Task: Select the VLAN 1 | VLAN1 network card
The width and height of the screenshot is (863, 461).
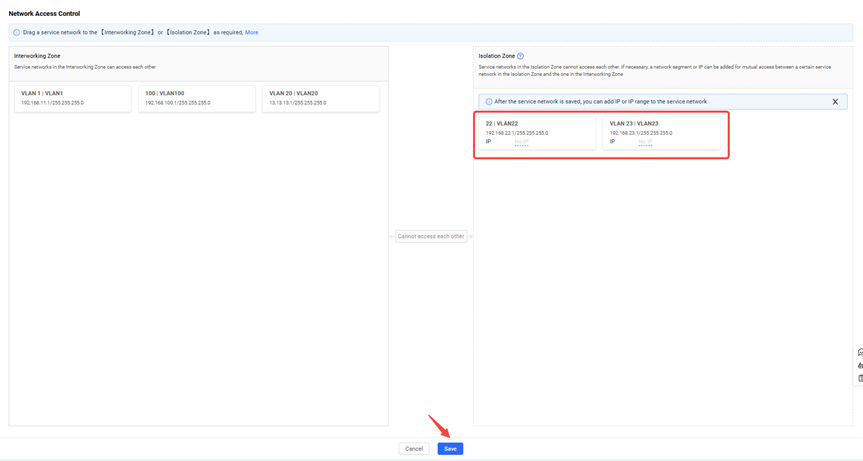Action: click(73, 98)
